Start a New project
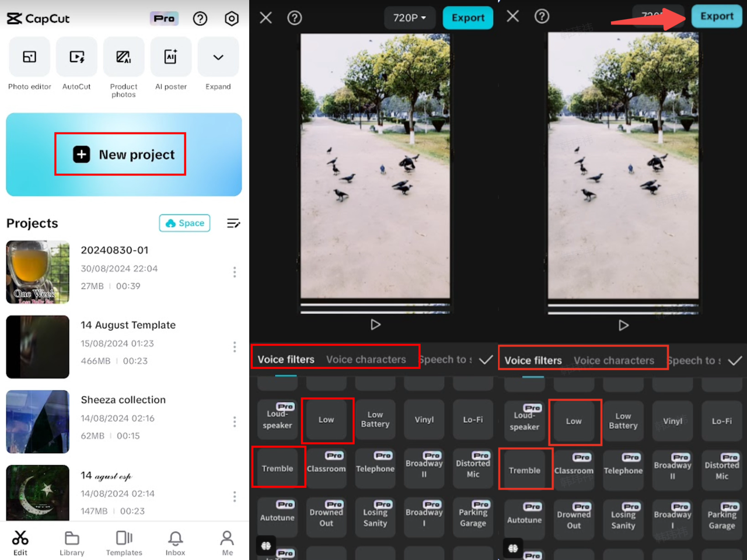Image resolution: width=747 pixels, height=560 pixels. pos(120,154)
